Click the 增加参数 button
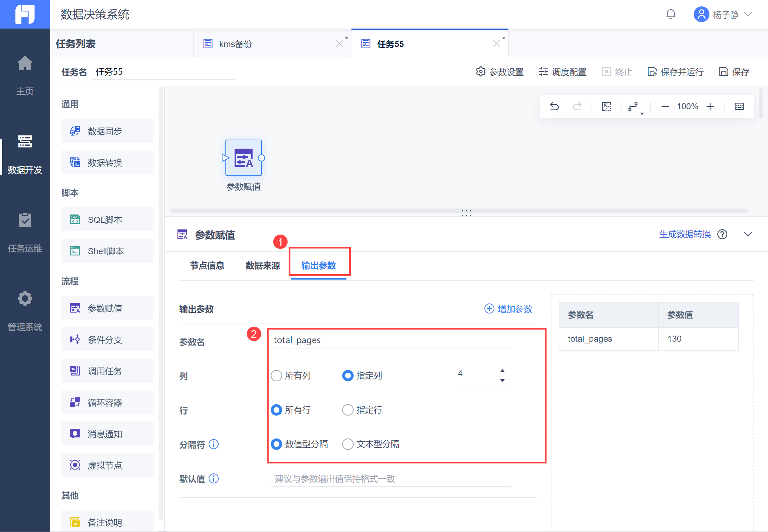 click(508, 309)
